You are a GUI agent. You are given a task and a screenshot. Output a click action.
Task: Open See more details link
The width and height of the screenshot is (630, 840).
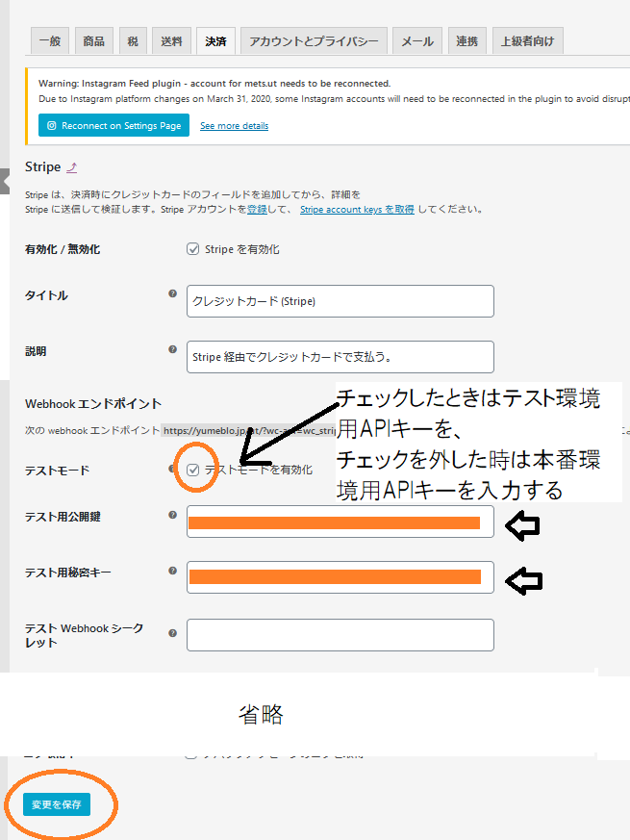234,126
